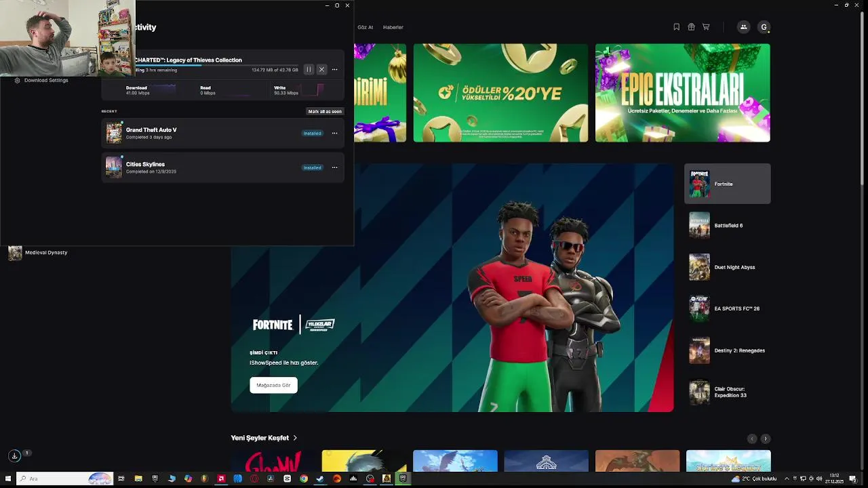The height and width of the screenshot is (488, 868).
Task: Switch to the active Epic Games taskbar icon
Action: click(x=403, y=479)
